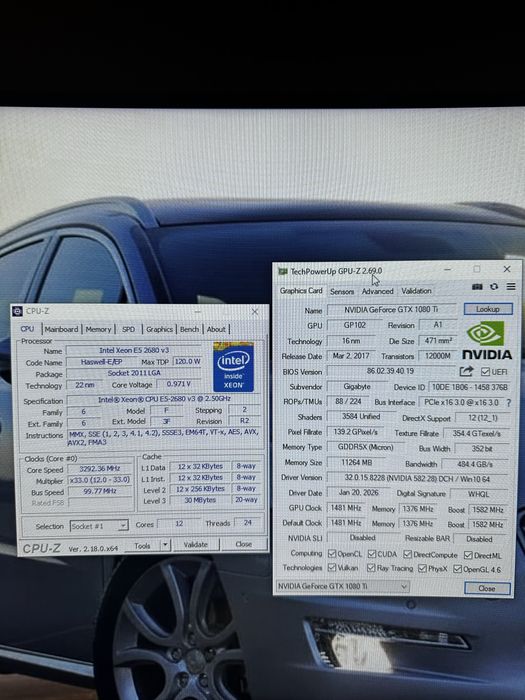Click the Driver Date value Jan 20, 2026
This screenshot has height=700, width=525.
click(358, 493)
